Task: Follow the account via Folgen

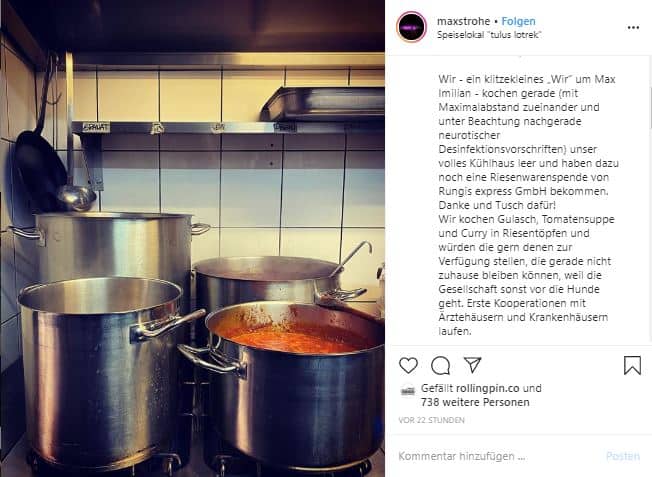Action: (518, 21)
